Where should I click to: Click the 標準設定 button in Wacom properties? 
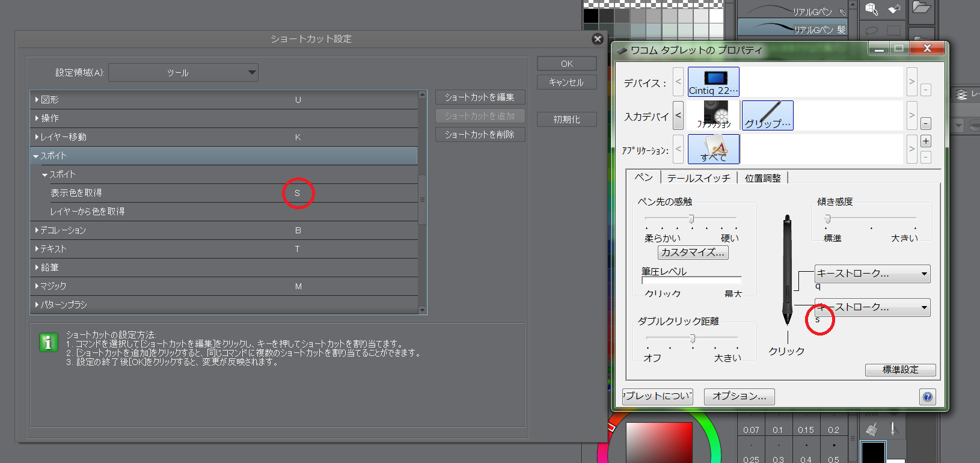[901, 370]
